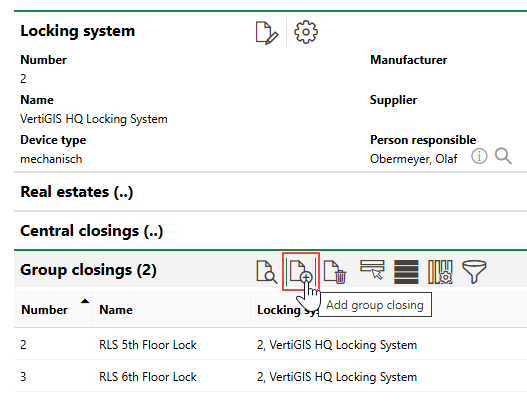Click the row selection cursor icon

click(x=372, y=270)
